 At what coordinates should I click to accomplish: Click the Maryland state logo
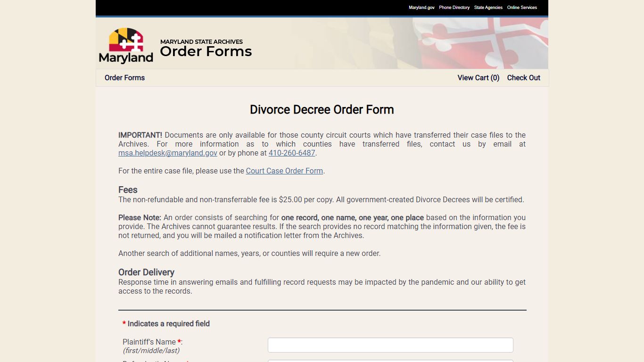(126, 46)
